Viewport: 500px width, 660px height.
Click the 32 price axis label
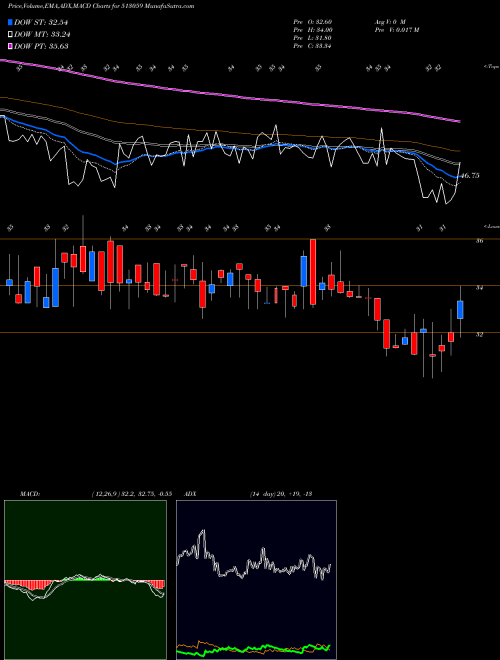point(479,335)
